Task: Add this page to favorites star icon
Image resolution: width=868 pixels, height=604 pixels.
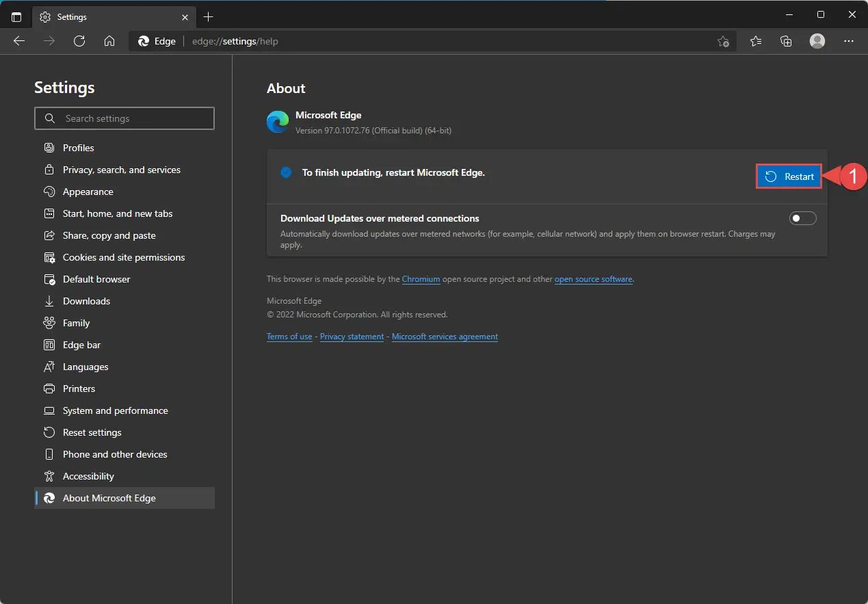Action: (x=723, y=41)
